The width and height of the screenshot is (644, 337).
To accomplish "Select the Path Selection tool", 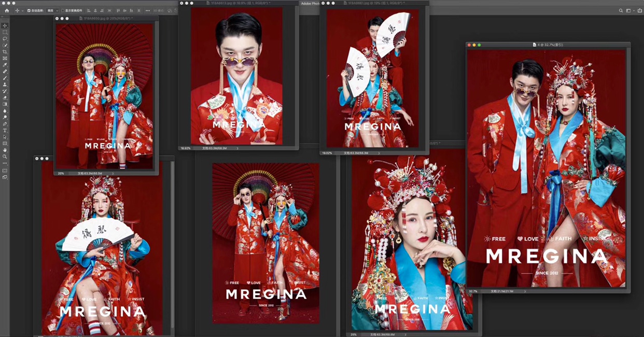I will click(5, 136).
